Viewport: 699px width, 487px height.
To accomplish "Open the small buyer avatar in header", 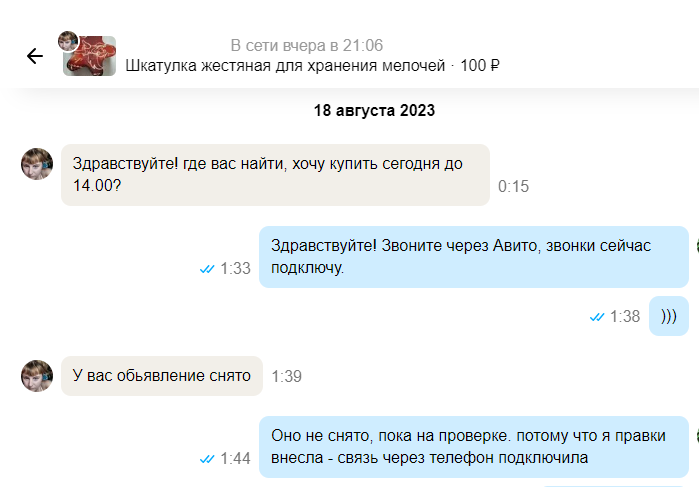I will tap(68, 41).
